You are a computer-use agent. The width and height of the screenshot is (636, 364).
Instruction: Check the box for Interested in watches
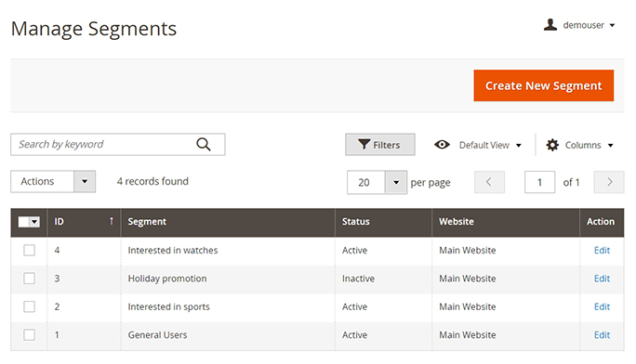(29, 250)
